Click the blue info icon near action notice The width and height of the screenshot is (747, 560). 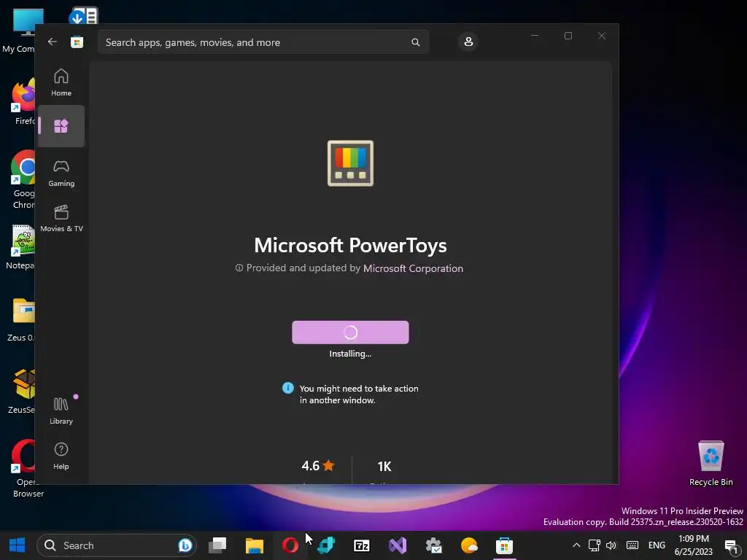coord(287,388)
